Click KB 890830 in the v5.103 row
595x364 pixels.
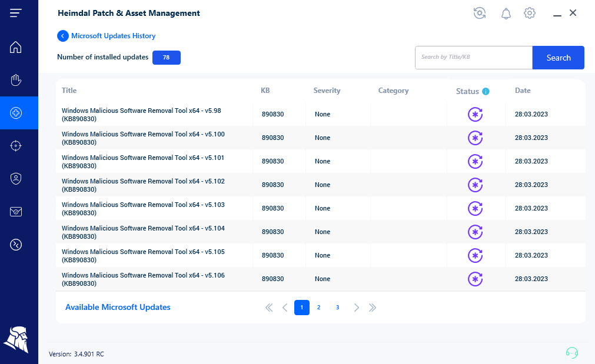(x=272, y=208)
